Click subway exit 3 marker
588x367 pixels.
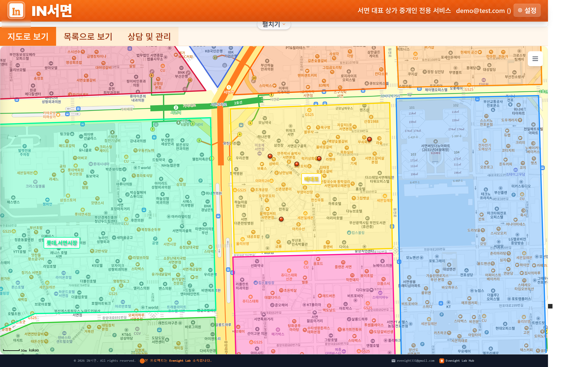tap(199, 140)
